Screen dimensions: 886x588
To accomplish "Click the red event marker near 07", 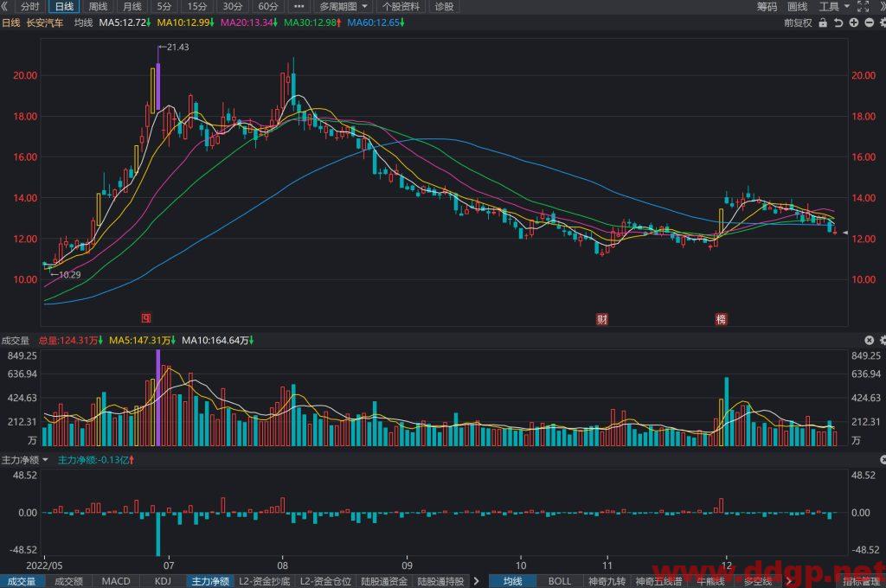I will tap(145, 318).
